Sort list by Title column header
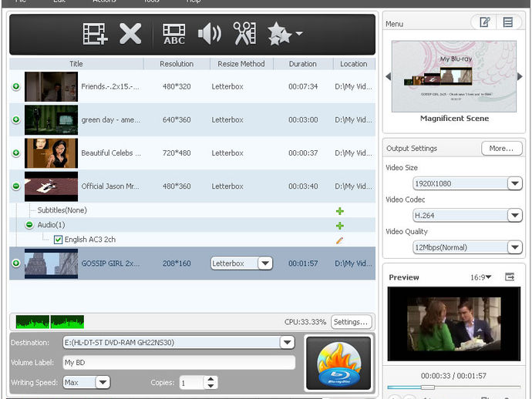Image resolution: width=532 pixels, height=399 pixels. tap(76, 64)
